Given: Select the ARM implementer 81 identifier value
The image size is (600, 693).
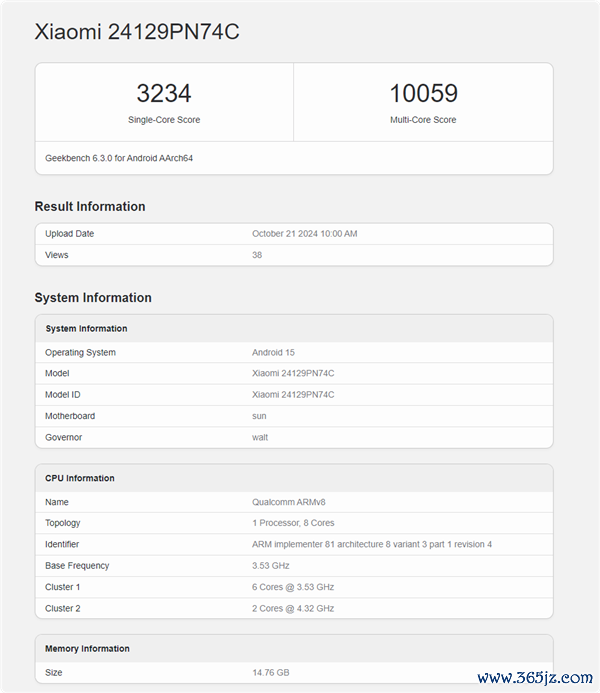Looking at the screenshot, I should [372, 544].
